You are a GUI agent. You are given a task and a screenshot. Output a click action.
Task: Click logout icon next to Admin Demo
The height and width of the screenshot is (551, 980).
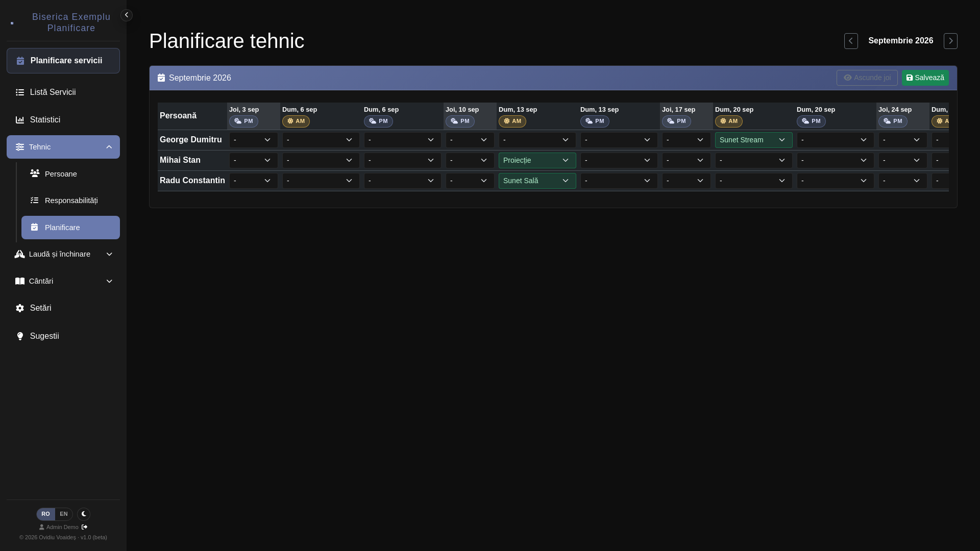pyautogui.click(x=85, y=527)
